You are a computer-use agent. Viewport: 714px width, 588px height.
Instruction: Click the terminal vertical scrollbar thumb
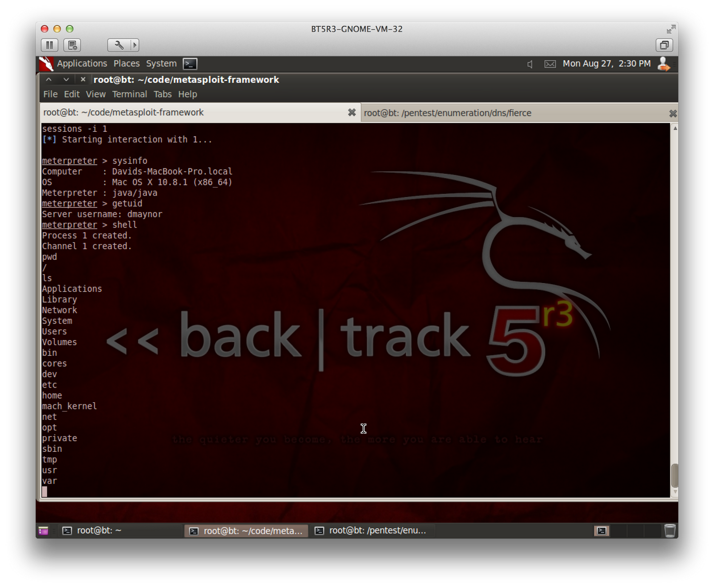point(675,476)
